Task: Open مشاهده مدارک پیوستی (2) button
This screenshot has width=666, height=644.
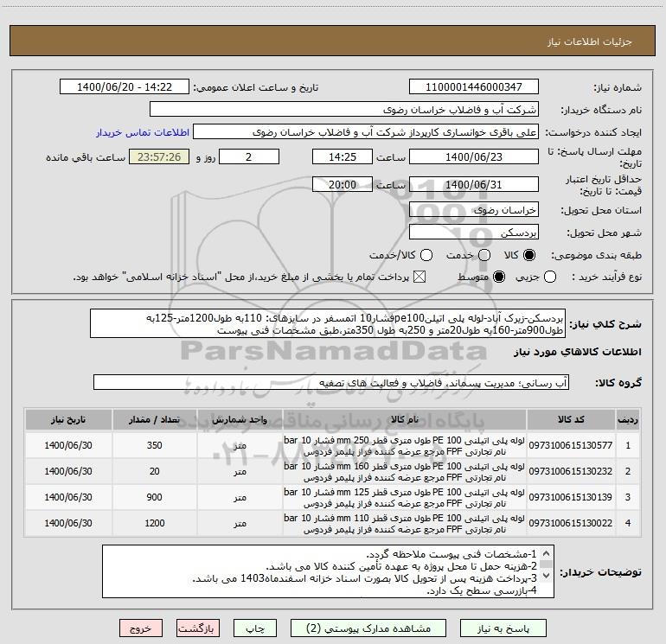Action: [x=368, y=628]
